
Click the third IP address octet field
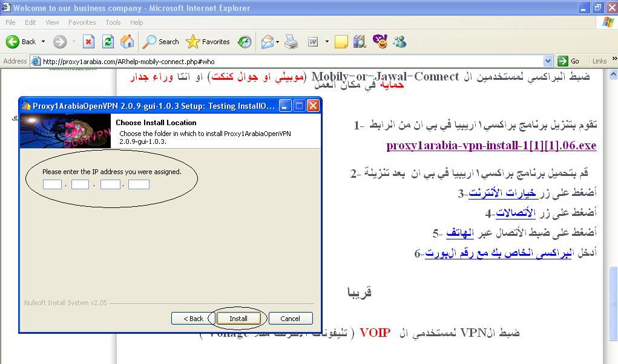[110, 184]
